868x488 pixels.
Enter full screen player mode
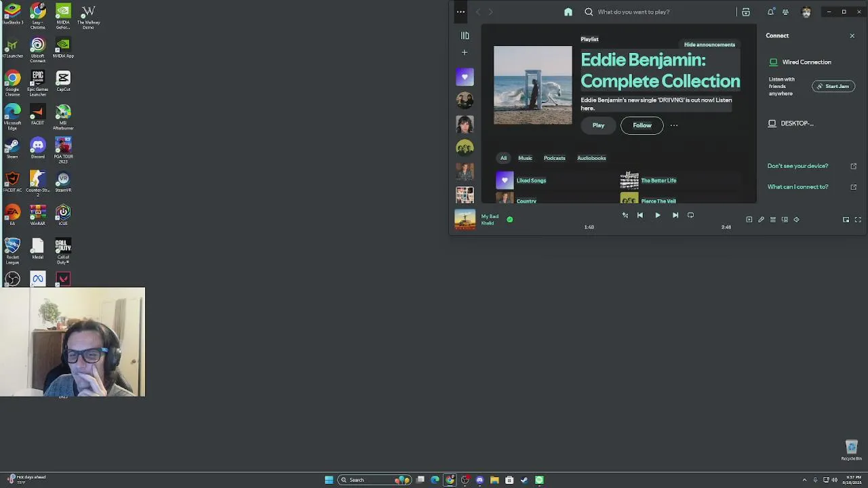pos(858,220)
